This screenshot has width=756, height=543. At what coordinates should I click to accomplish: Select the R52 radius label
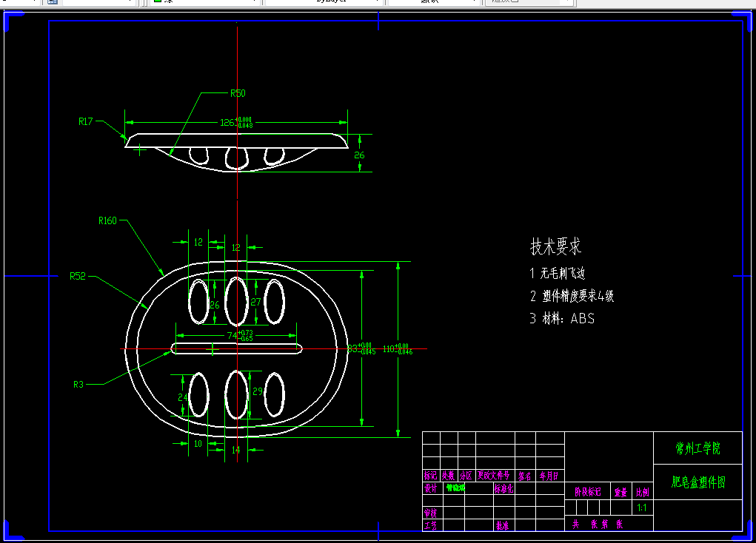[x=77, y=276]
